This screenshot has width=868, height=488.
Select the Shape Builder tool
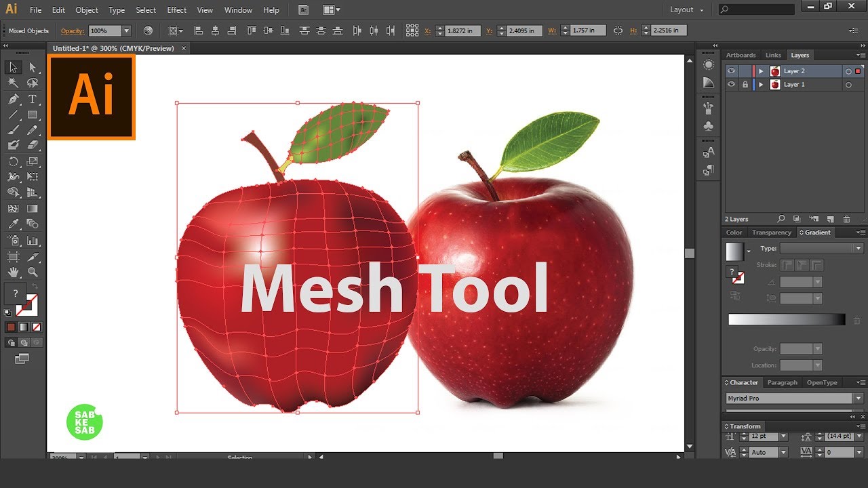point(13,192)
